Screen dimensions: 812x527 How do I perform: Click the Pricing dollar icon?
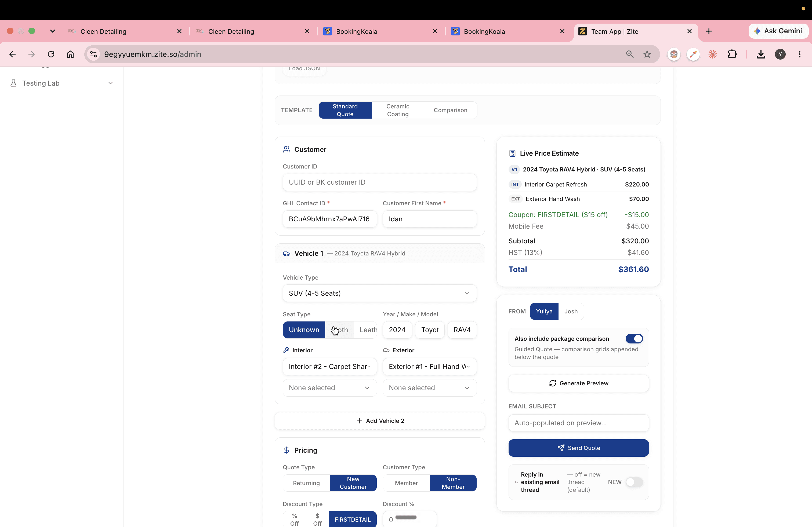(287, 450)
